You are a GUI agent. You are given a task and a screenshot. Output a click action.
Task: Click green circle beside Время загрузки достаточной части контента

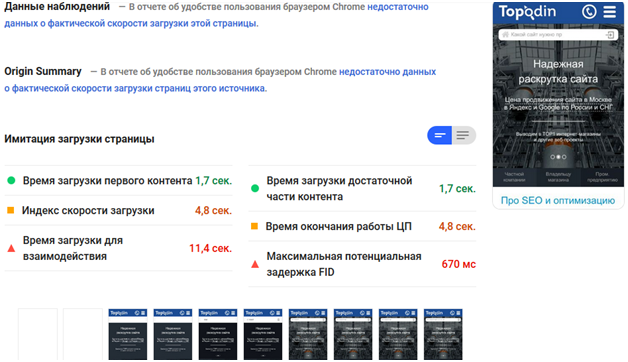(255, 188)
